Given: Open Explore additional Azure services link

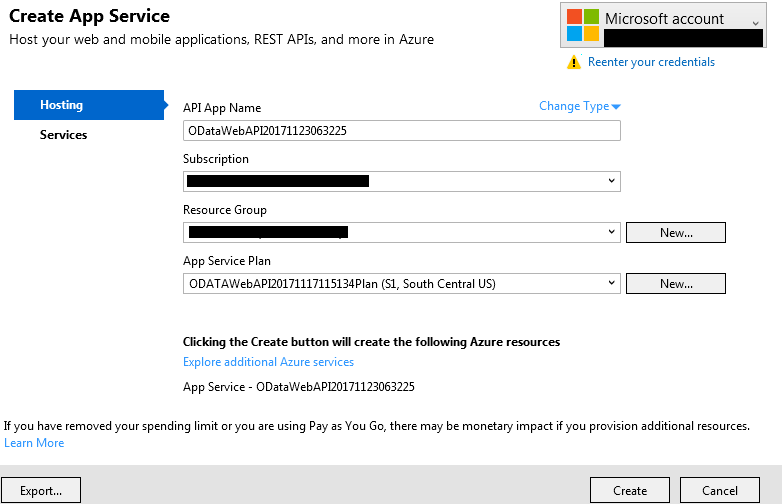Looking at the screenshot, I should point(268,362).
